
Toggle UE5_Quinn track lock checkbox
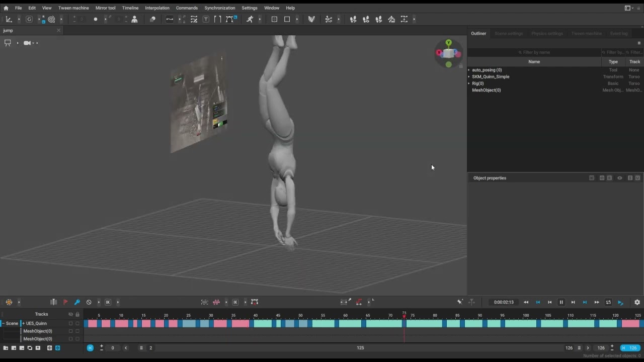click(77, 323)
